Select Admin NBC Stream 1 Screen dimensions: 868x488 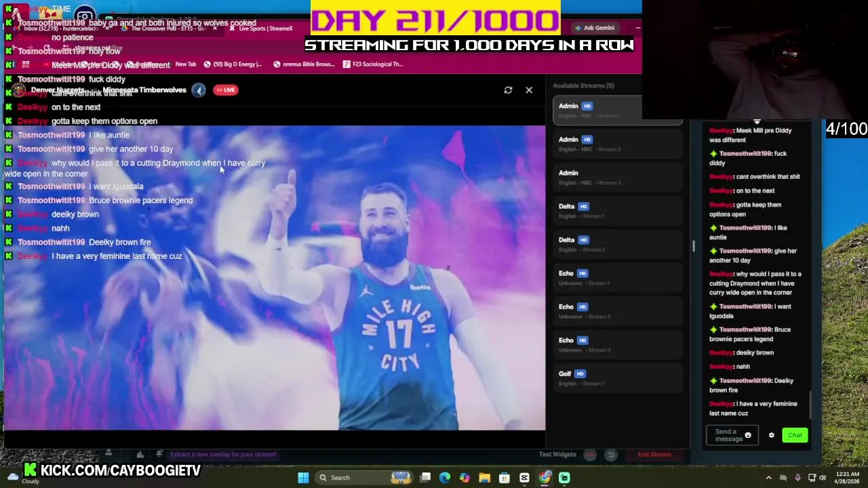point(618,110)
